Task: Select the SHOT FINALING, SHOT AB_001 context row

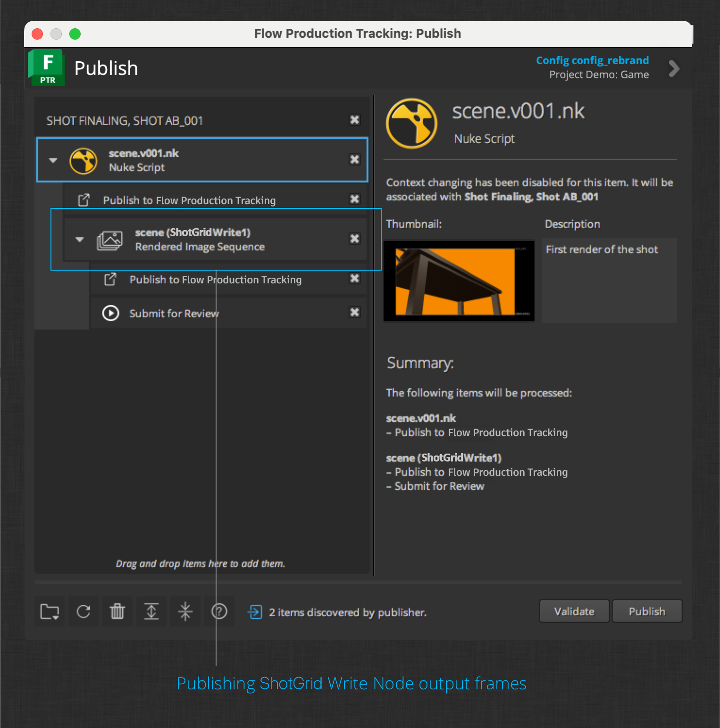Action: [x=202, y=120]
